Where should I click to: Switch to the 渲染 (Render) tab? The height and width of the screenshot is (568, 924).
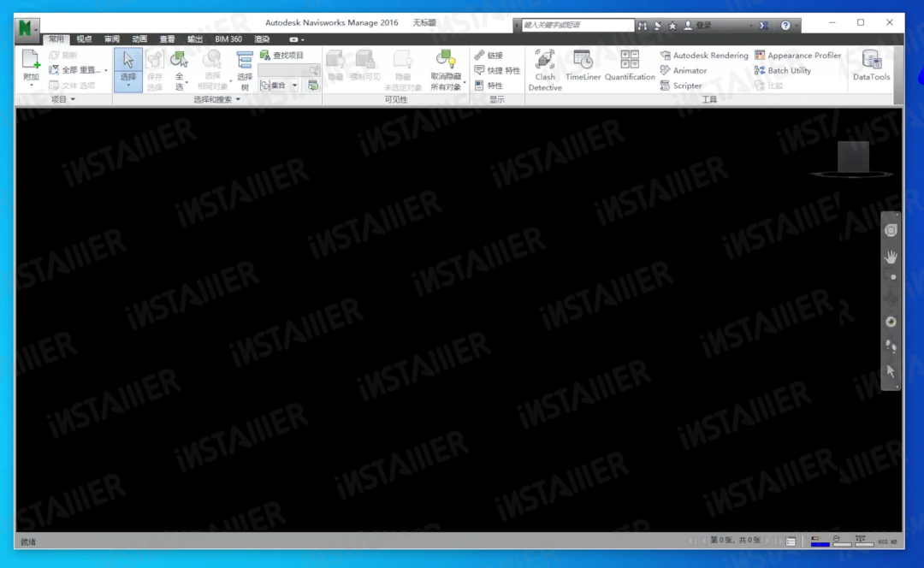pyautogui.click(x=262, y=39)
